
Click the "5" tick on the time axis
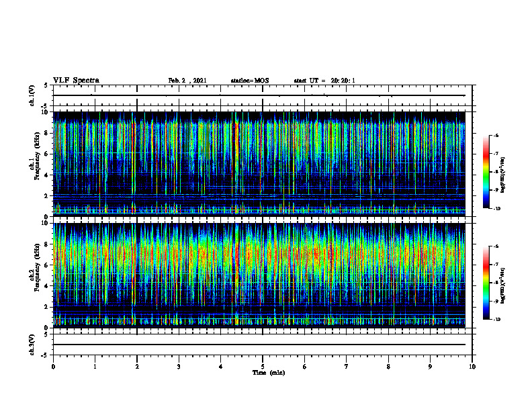coord(263,367)
